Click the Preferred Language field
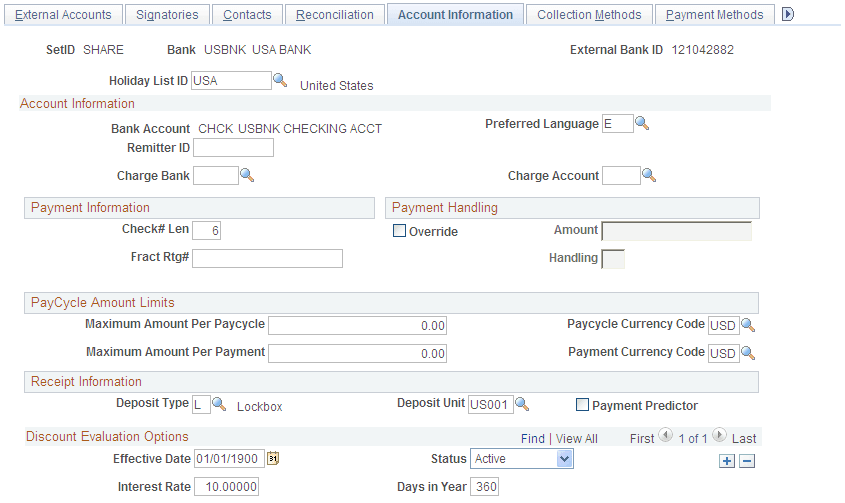This screenshot has height=503, width=845. (x=618, y=124)
